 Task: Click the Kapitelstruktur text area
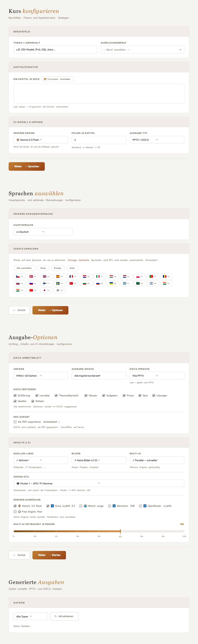[99, 94]
